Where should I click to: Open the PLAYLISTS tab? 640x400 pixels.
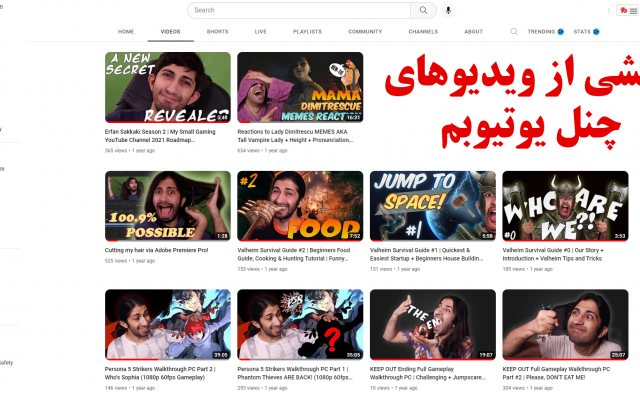307,32
